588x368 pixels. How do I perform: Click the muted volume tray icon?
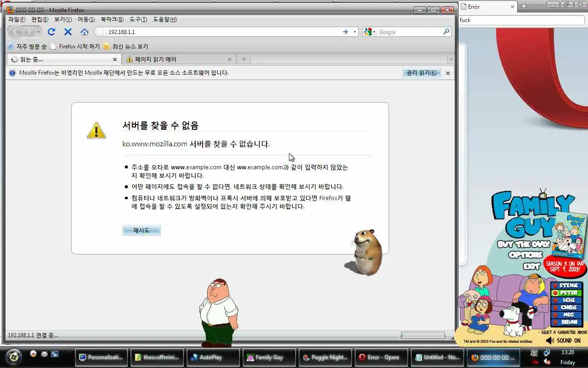pos(547,362)
